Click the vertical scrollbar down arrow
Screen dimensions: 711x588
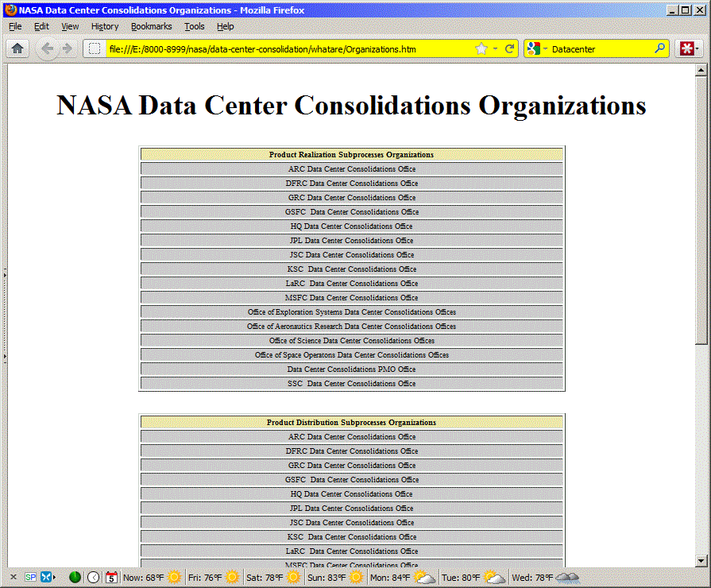tap(701, 561)
